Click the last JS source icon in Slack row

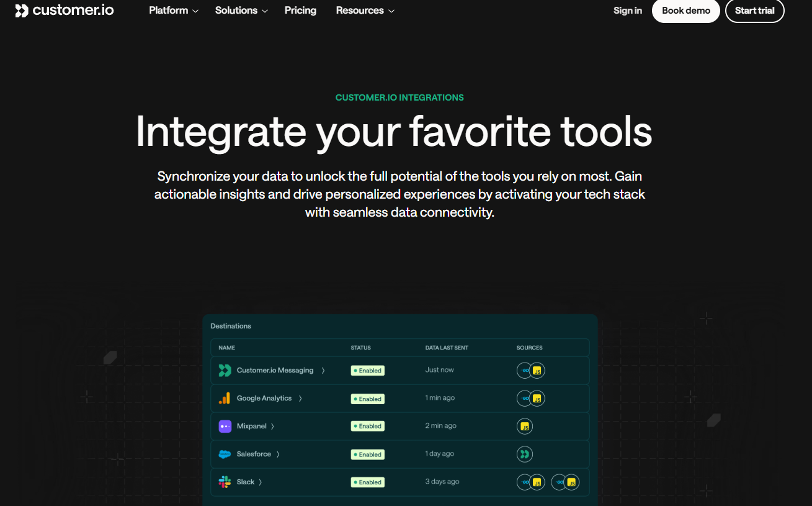pos(571,482)
